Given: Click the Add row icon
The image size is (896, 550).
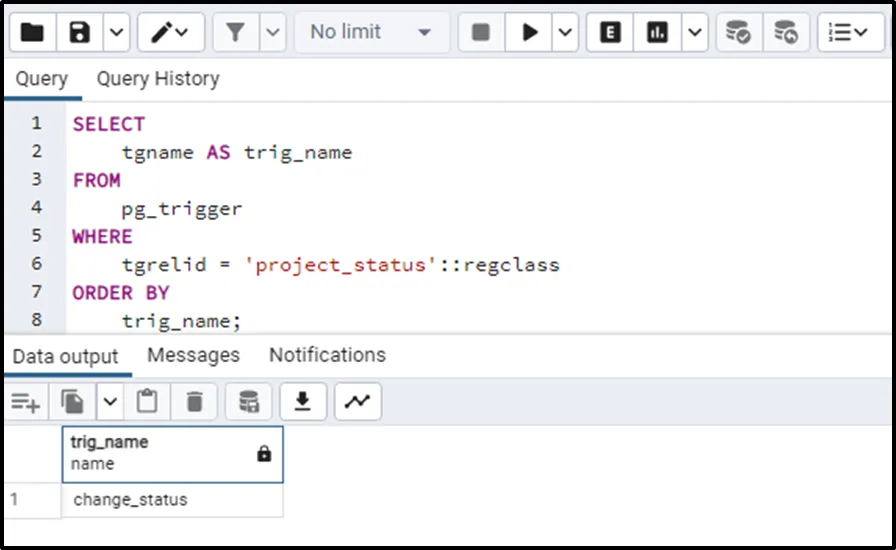Looking at the screenshot, I should click(x=25, y=402).
